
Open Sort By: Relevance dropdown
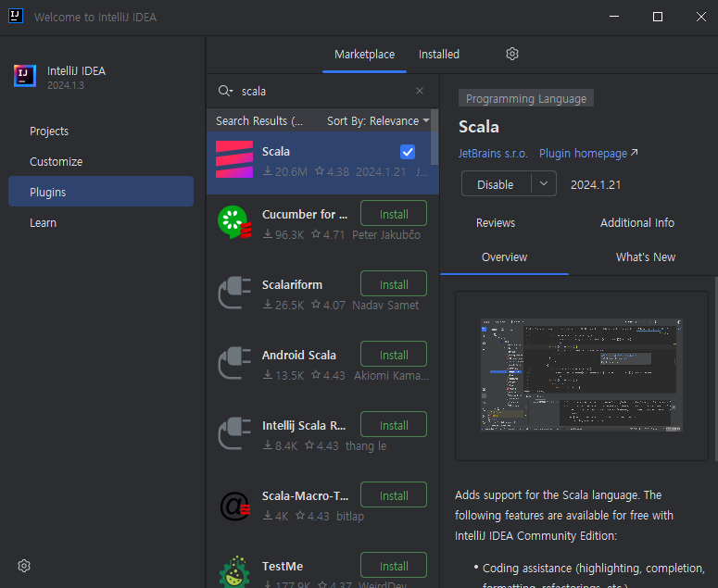click(x=378, y=120)
